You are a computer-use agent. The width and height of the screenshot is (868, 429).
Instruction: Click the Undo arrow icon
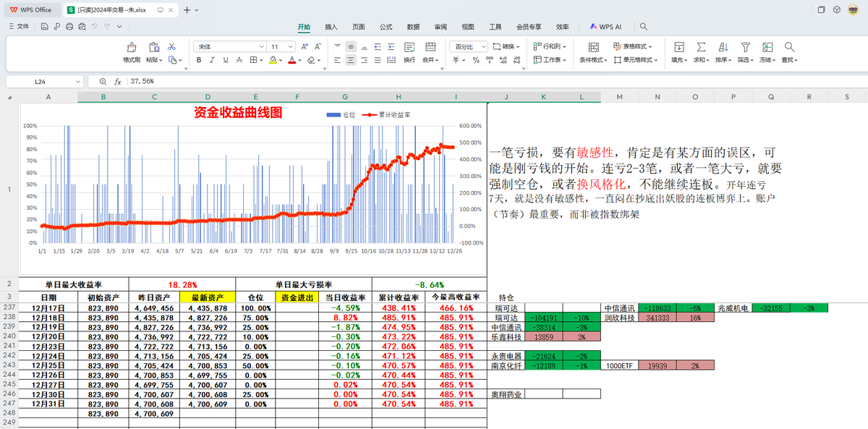(94, 26)
